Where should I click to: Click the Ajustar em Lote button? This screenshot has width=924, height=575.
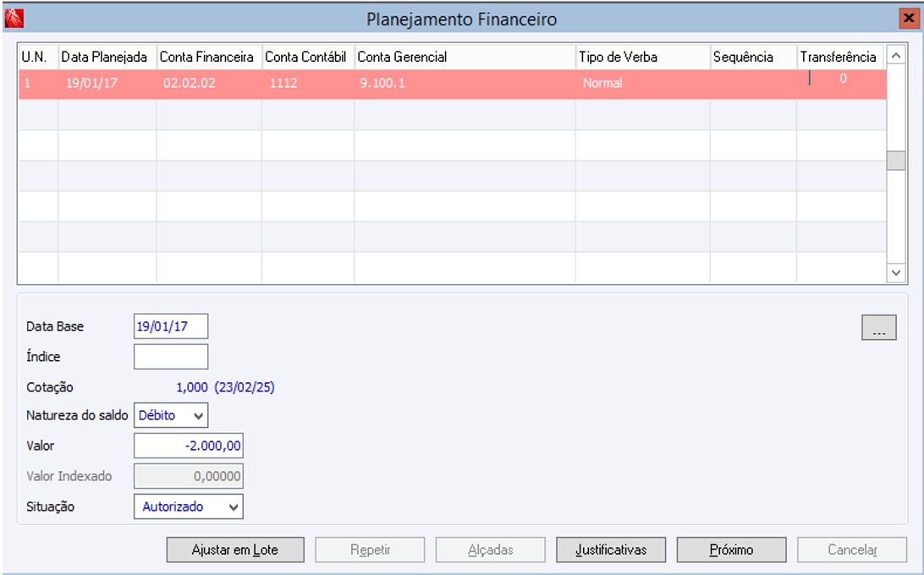pyautogui.click(x=235, y=550)
